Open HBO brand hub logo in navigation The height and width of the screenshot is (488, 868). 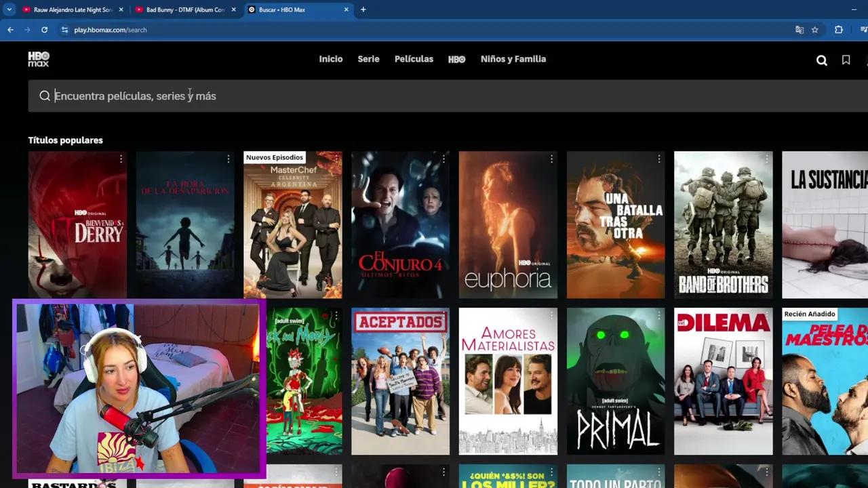[x=456, y=59]
